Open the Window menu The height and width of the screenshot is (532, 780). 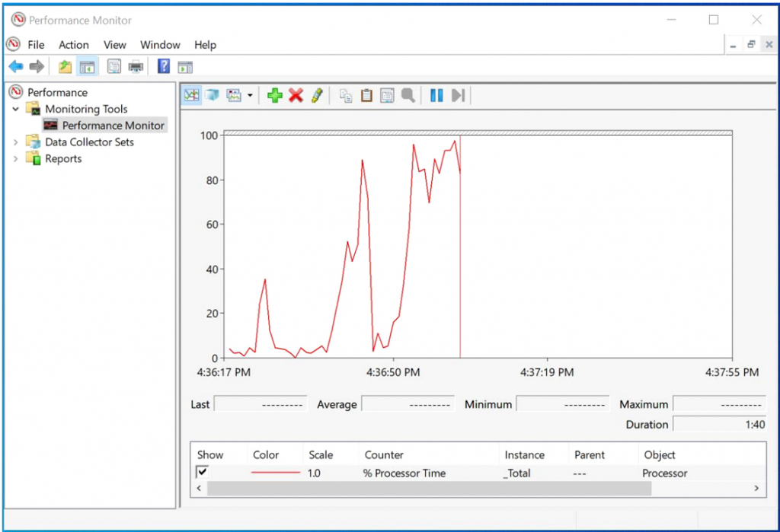click(x=159, y=44)
